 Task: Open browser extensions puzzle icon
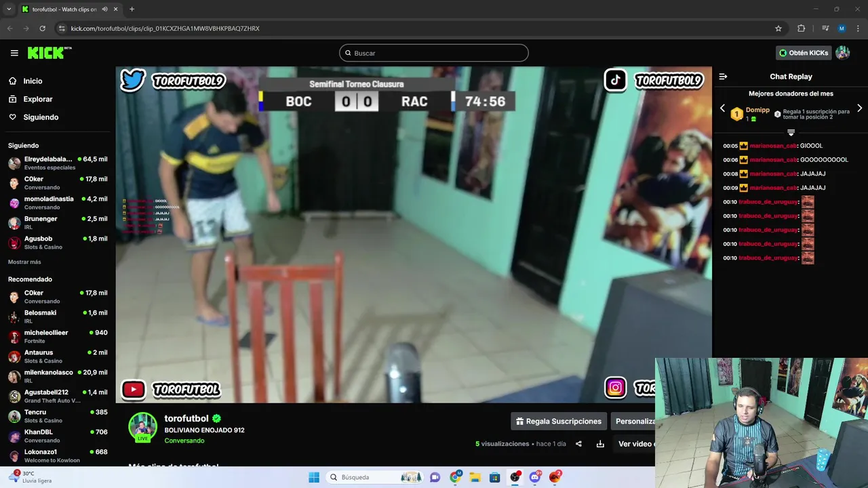802,28
